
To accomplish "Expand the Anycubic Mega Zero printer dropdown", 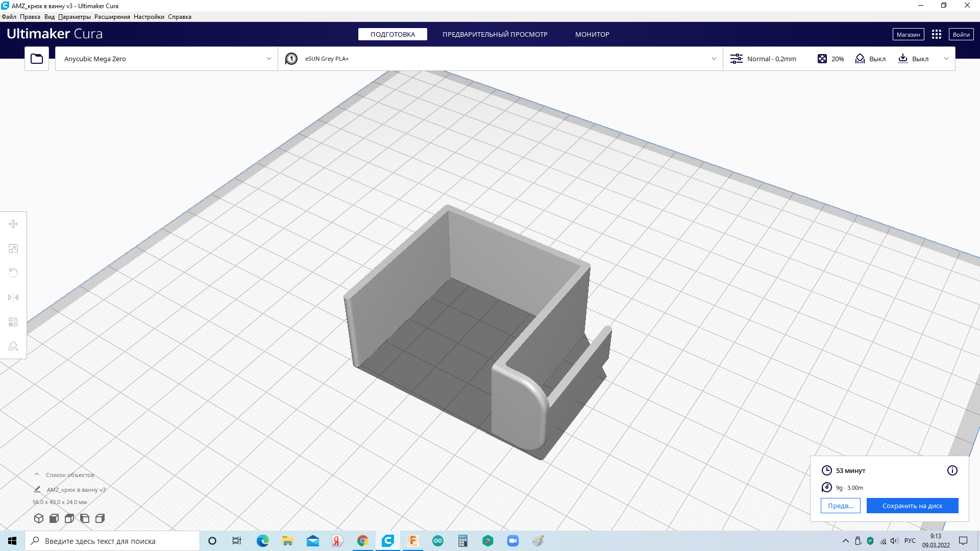I will pos(166,59).
